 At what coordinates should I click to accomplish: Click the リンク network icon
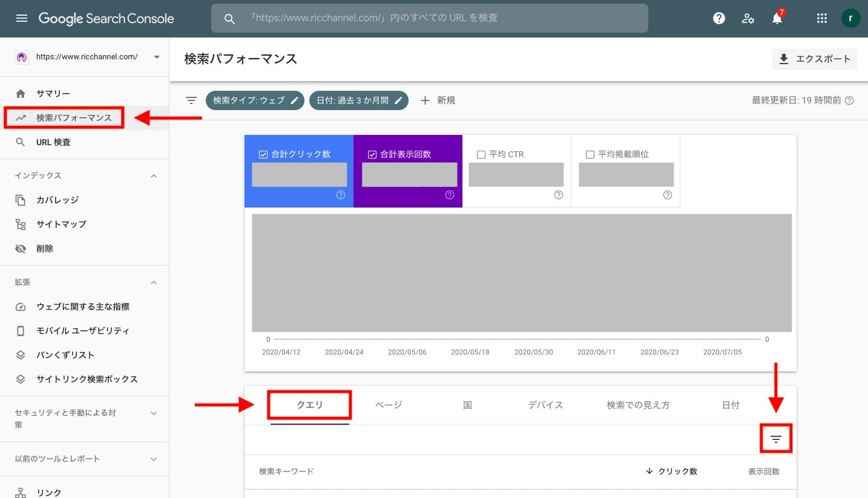(x=21, y=493)
